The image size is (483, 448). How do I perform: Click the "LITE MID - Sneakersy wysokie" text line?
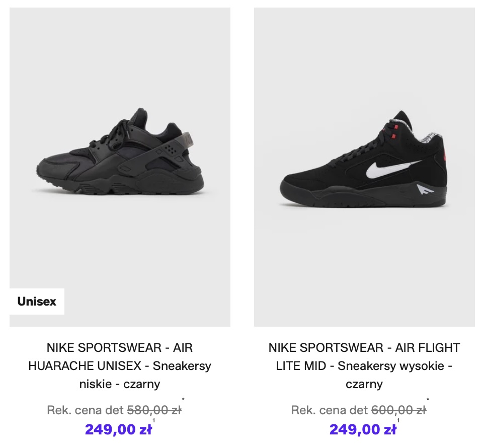(364, 366)
